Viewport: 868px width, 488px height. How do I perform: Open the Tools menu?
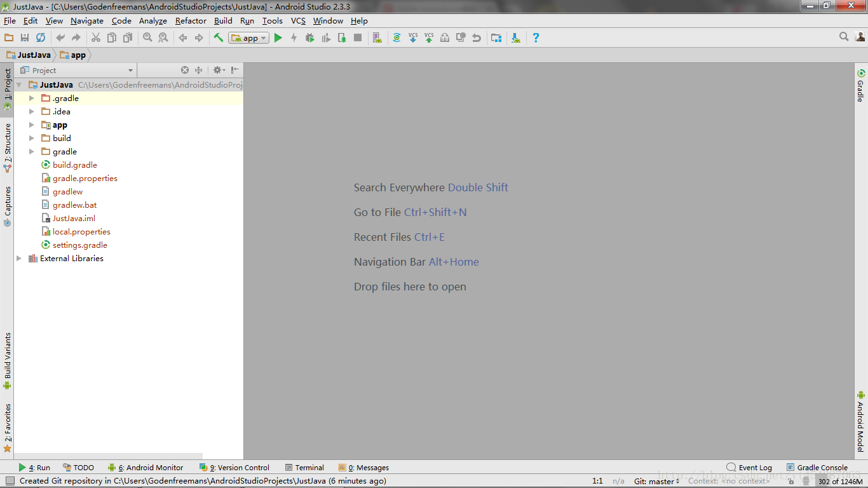click(x=272, y=21)
